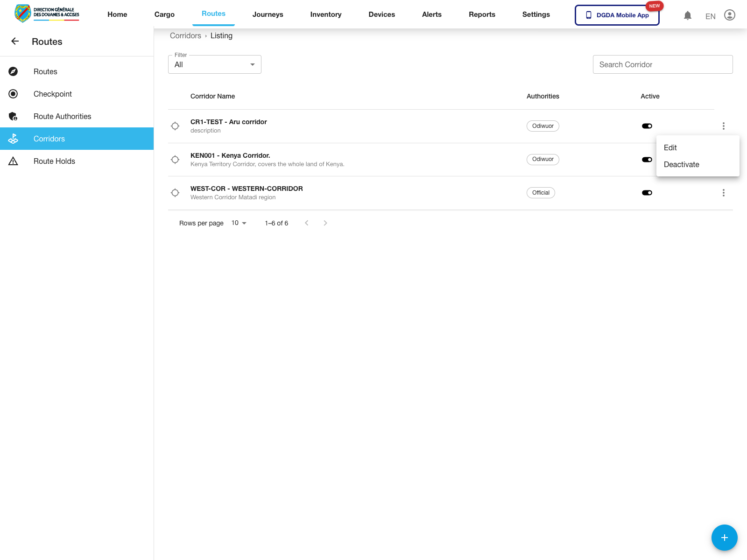Click locate icon for WEST-COR corridor
This screenshot has width=747, height=560.
(175, 193)
